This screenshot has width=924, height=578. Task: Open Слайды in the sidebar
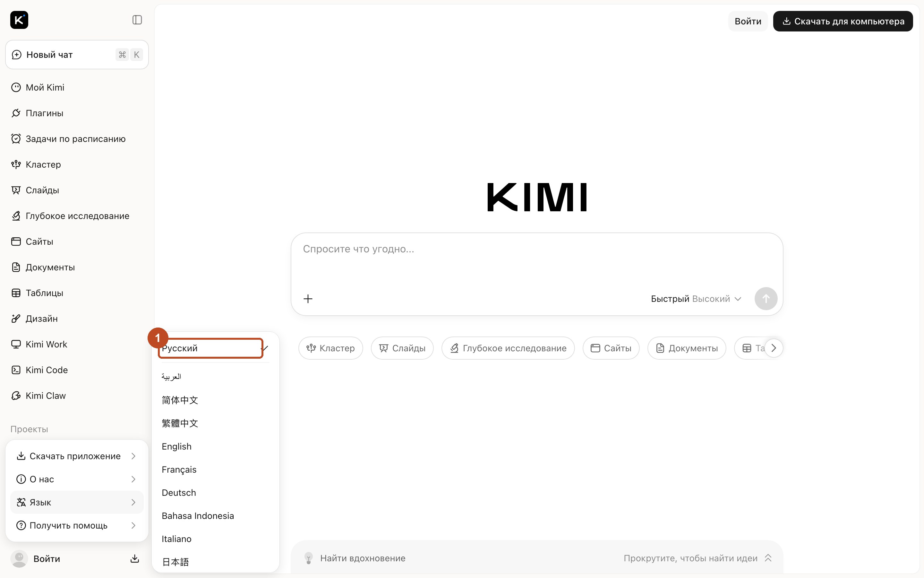point(77,190)
